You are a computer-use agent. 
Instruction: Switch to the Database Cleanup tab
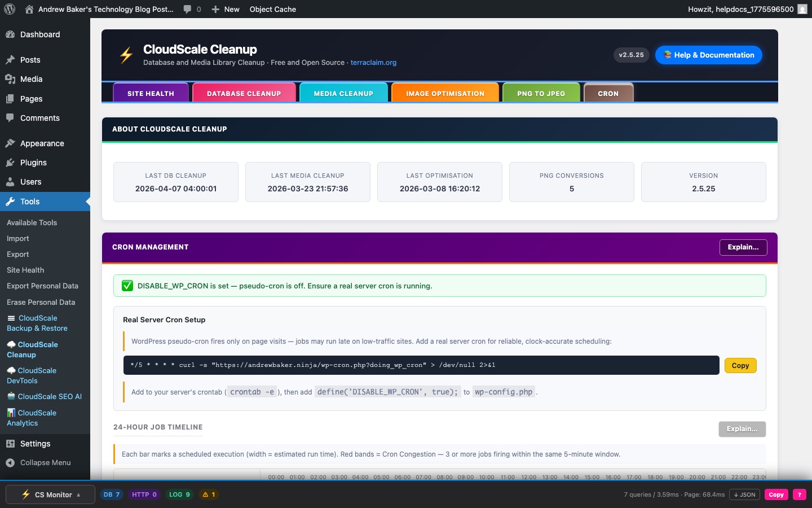click(244, 93)
